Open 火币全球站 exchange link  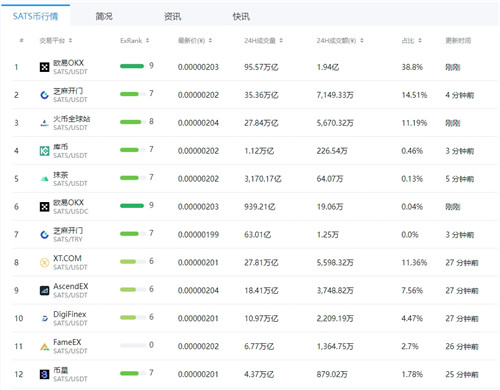click(72, 119)
